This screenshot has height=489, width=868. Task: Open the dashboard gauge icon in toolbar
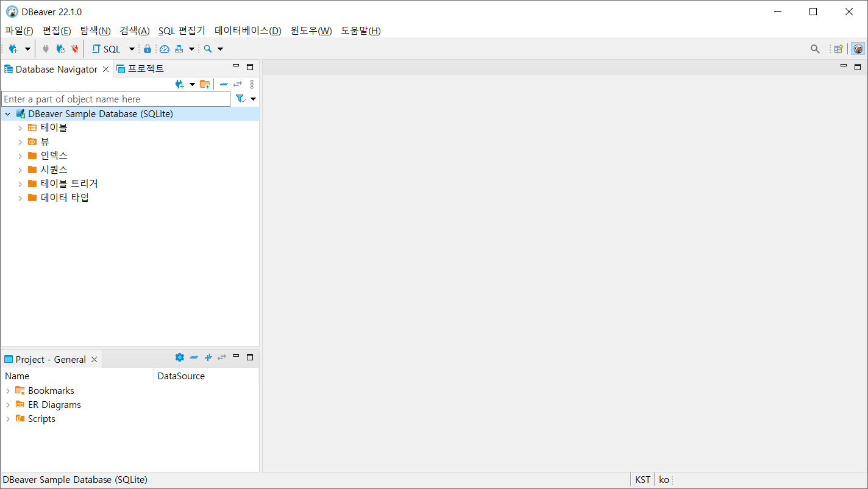(164, 49)
